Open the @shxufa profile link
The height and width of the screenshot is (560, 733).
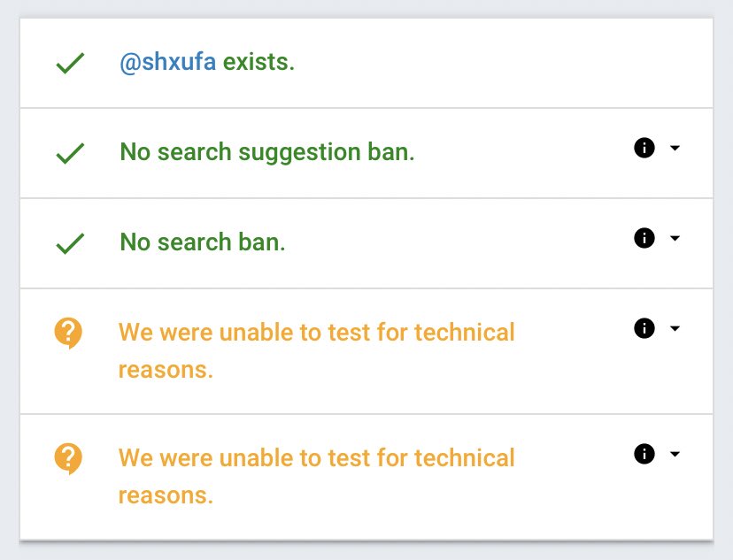pos(167,63)
